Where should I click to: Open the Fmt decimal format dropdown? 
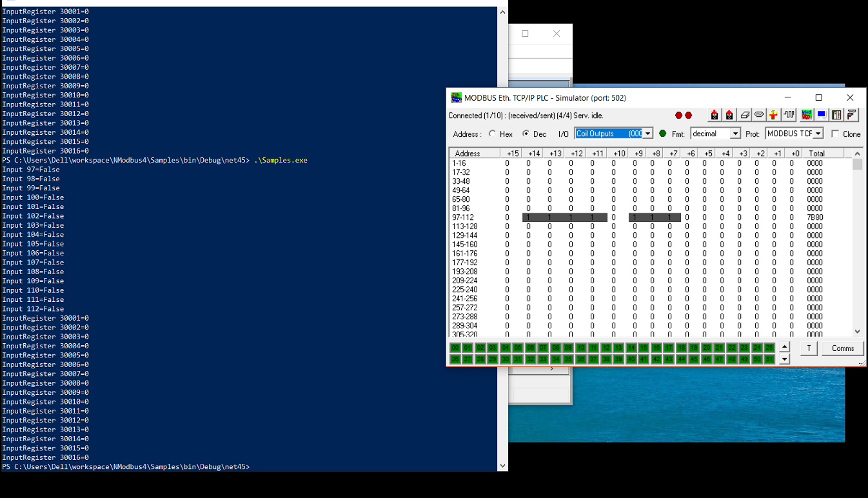[735, 134]
